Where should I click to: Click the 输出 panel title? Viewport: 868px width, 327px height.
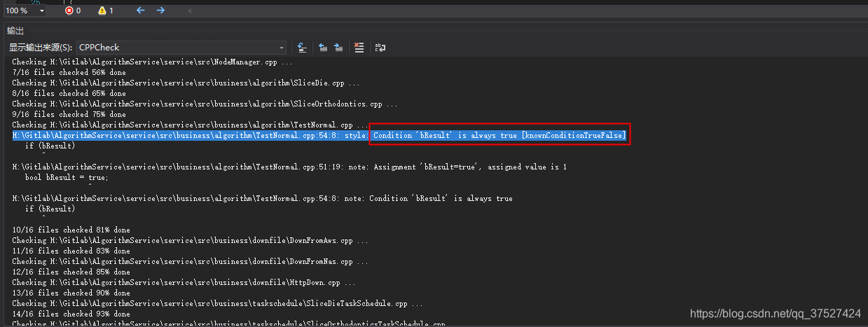[15, 31]
